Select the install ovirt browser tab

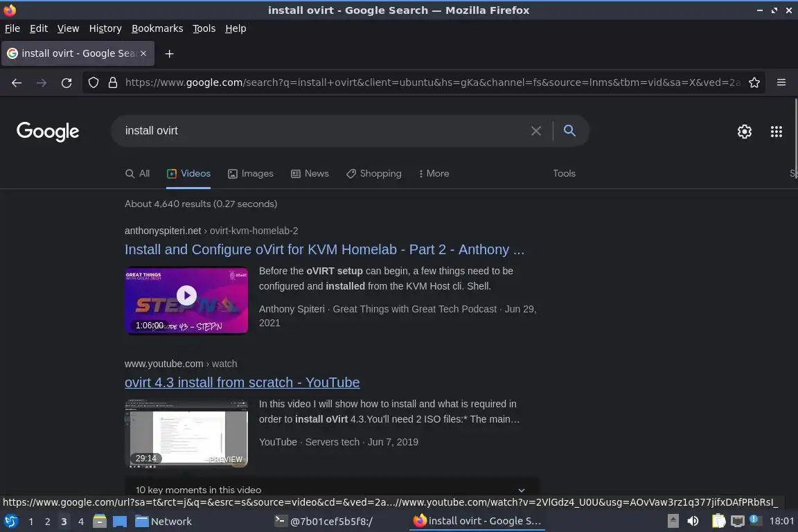point(78,53)
